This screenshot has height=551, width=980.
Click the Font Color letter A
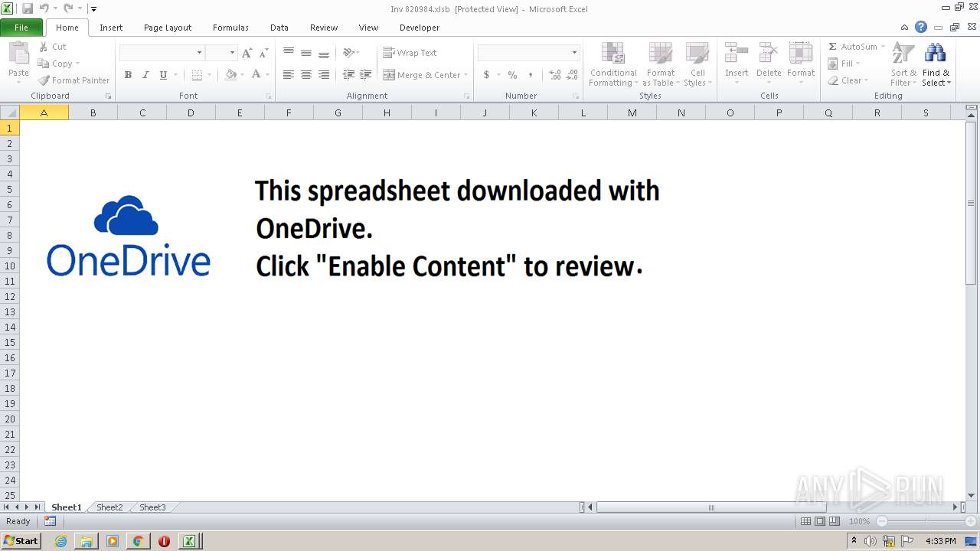click(x=256, y=75)
